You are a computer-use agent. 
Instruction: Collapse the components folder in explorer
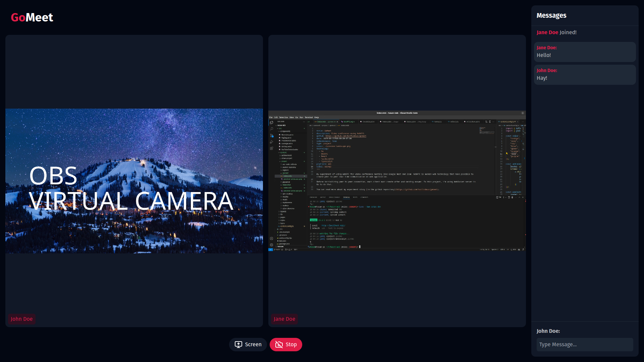point(285,131)
